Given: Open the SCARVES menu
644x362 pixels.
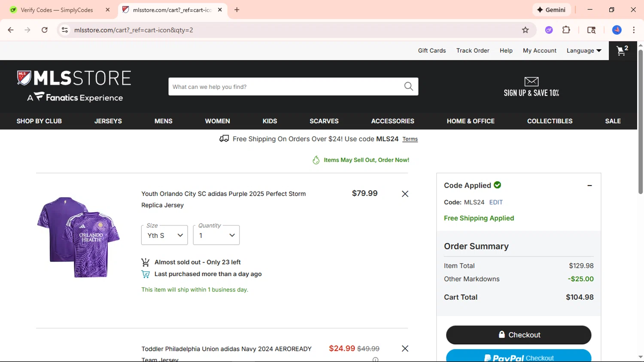Looking at the screenshot, I should (x=324, y=121).
